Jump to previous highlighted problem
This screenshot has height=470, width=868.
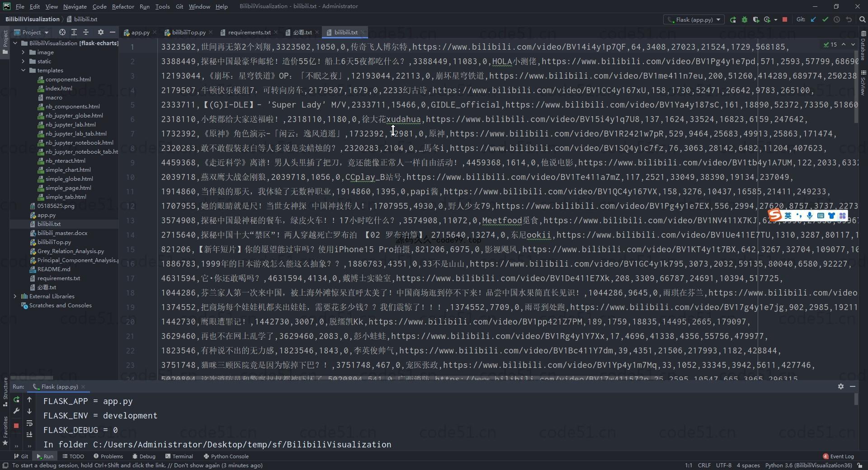tap(843, 45)
